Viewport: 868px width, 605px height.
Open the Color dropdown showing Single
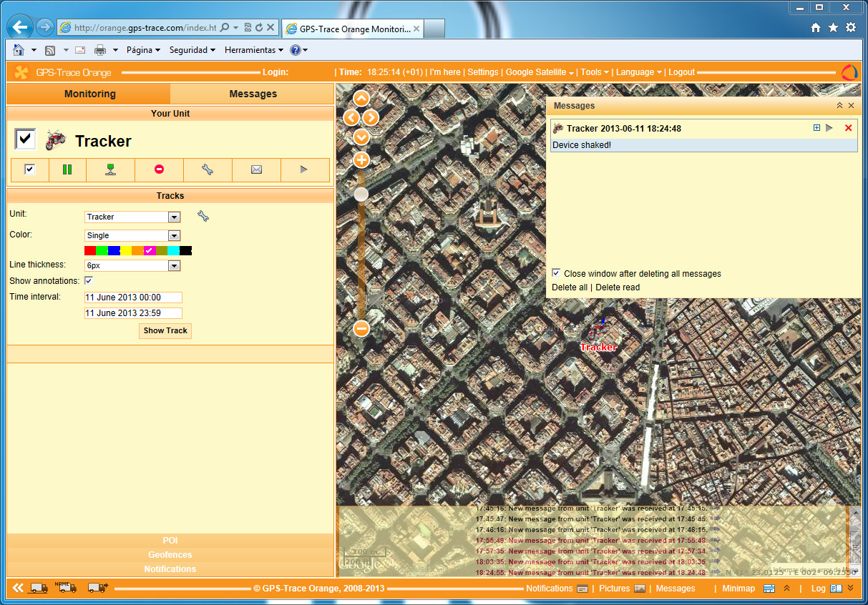pyautogui.click(x=132, y=235)
